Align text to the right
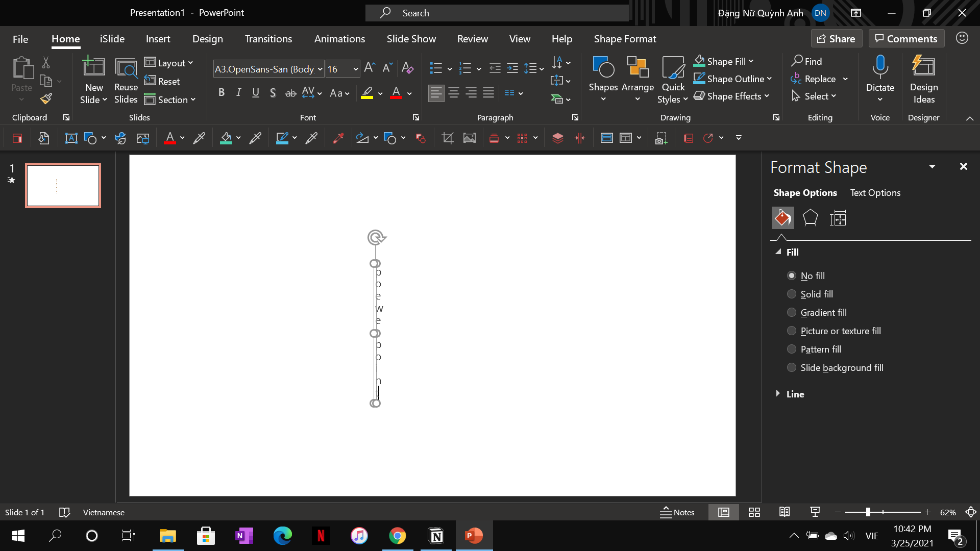980x551 pixels. 471,93
